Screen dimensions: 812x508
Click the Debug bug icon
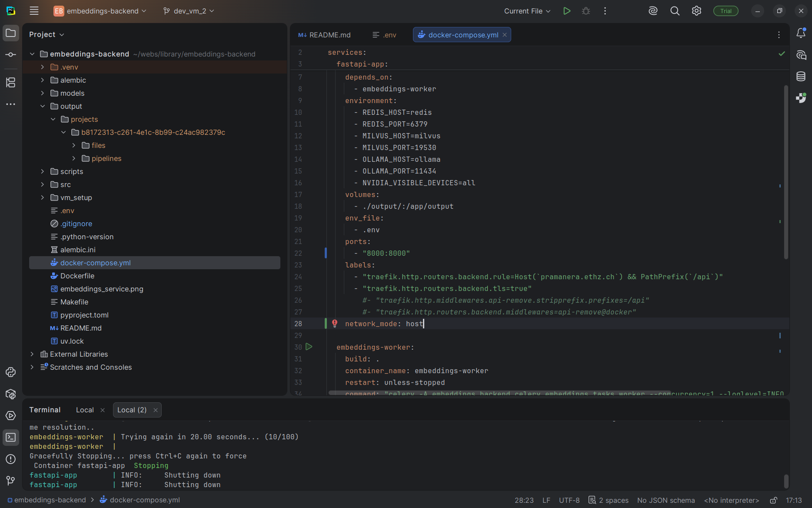586,11
